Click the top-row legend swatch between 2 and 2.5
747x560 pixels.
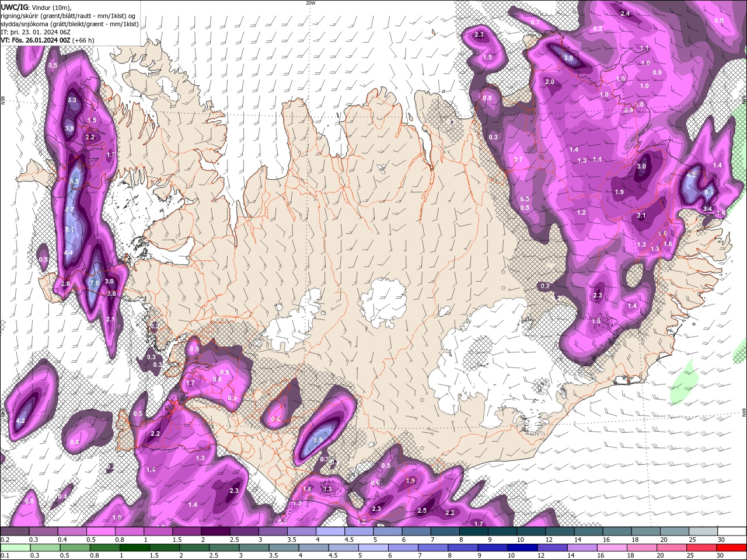click(x=215, y=531)
